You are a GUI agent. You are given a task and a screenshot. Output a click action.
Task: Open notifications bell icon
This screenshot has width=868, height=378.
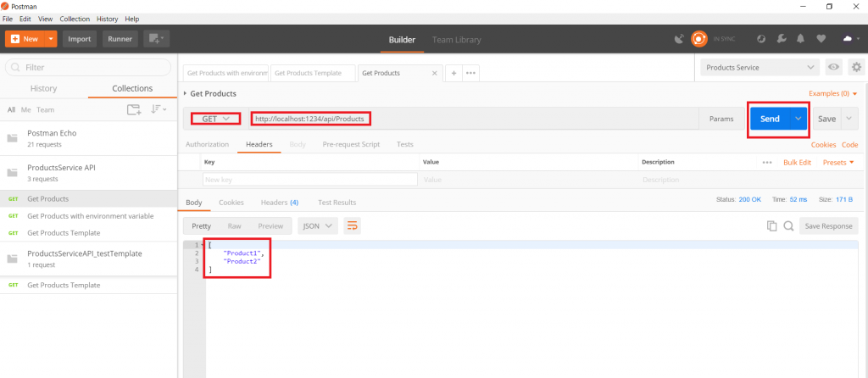click(800, 39)
